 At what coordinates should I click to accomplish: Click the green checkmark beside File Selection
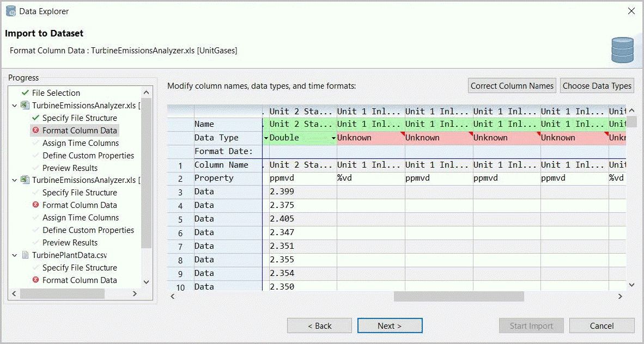(x=25, y=93)
